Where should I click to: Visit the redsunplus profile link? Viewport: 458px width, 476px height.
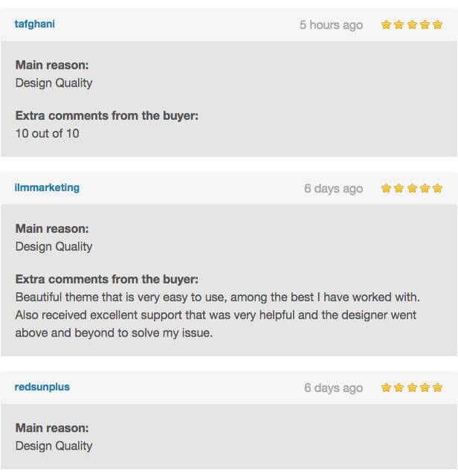(x=42, y=387)
